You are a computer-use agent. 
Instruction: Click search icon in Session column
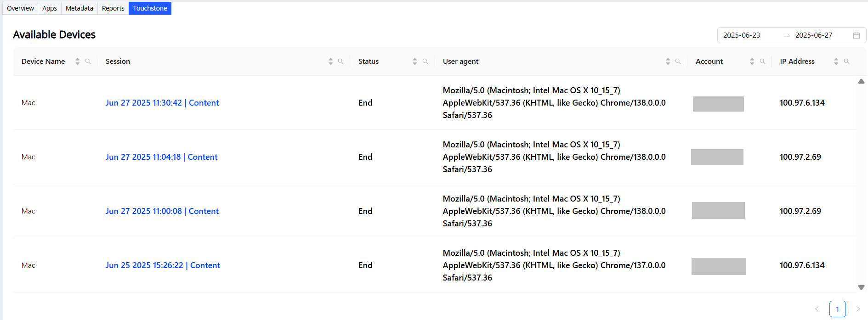[340, 62]
